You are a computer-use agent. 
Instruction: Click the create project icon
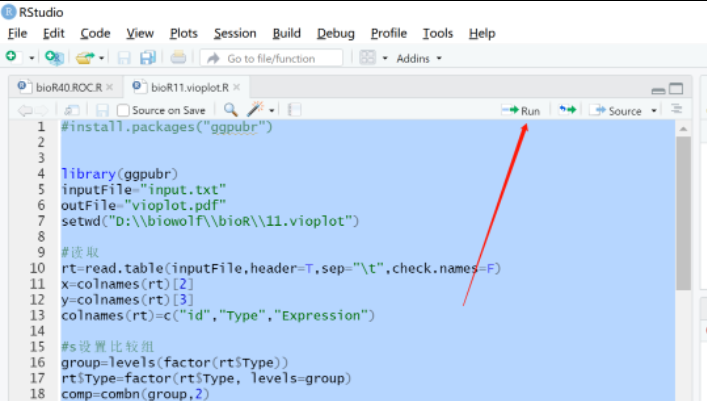(54, 58)
